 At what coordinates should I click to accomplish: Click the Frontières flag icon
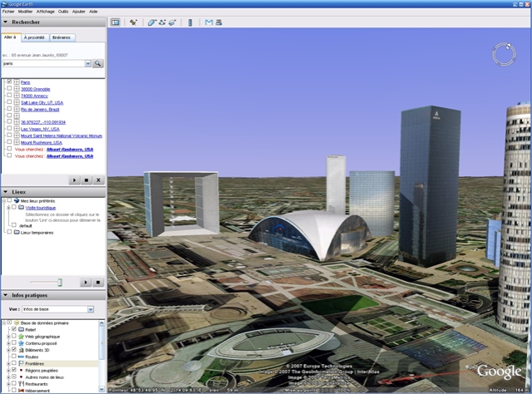[x=21, y=363]
